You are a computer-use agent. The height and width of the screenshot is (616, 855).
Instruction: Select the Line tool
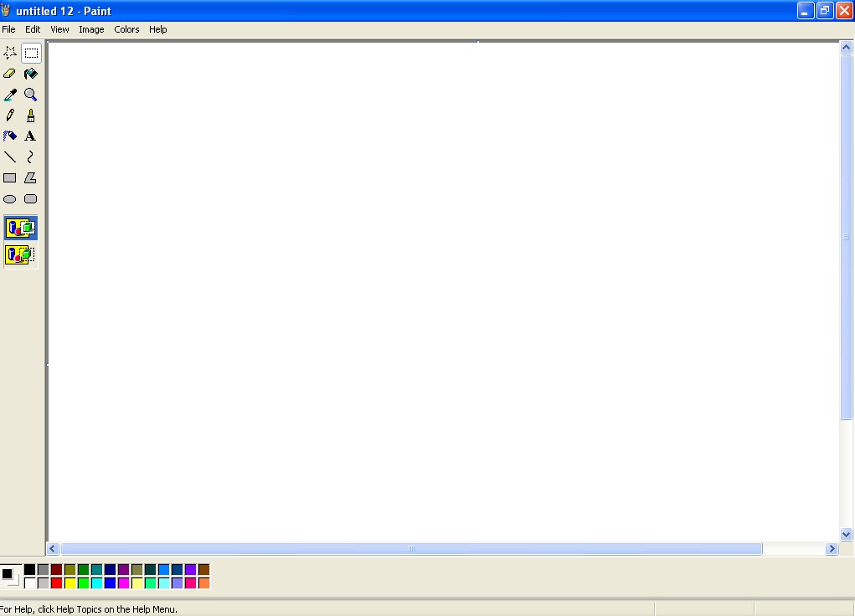tap(9, 157)
